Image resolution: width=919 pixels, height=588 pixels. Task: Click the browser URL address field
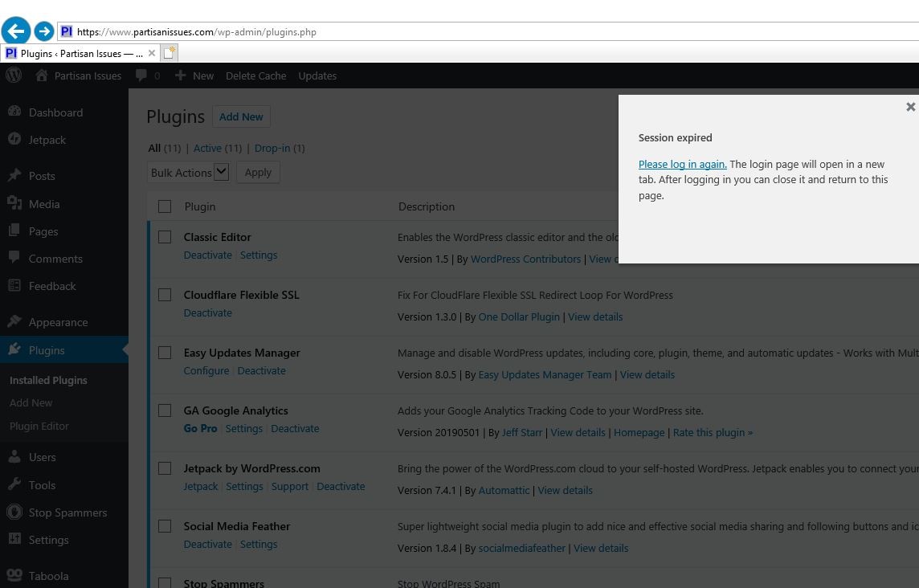point(482,32)
